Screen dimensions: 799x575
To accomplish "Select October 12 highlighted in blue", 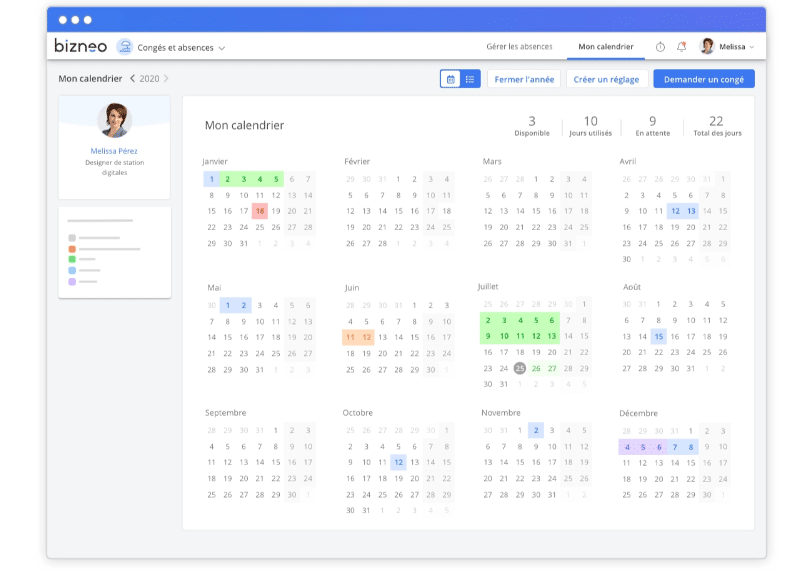I will pyautogui.click(x=398, y=462).
